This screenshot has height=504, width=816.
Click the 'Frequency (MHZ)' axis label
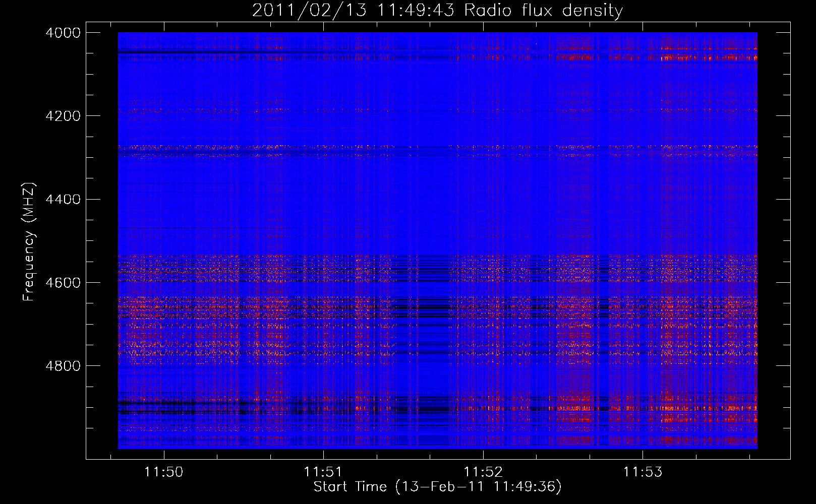click(x=29, y=242)
